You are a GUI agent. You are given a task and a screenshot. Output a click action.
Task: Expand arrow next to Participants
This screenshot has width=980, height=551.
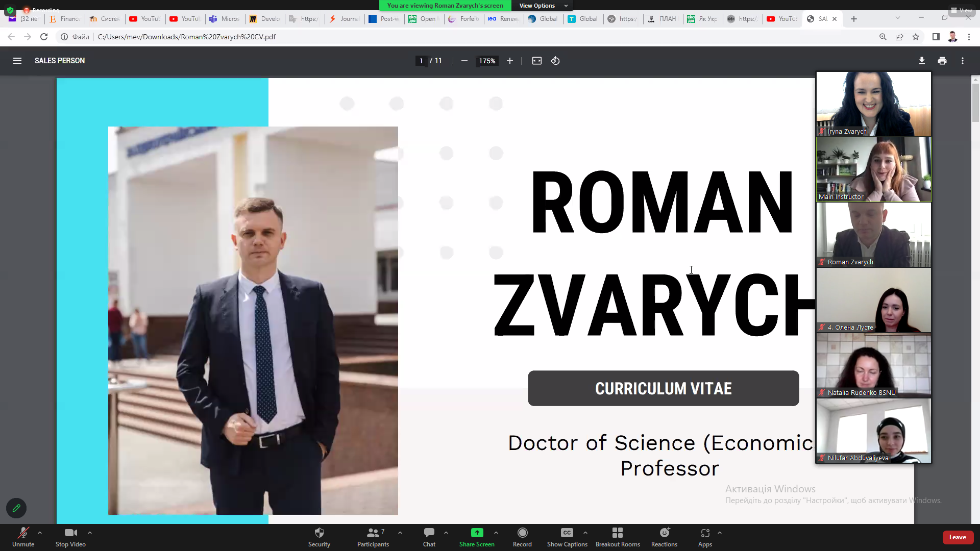pos(400,533)
